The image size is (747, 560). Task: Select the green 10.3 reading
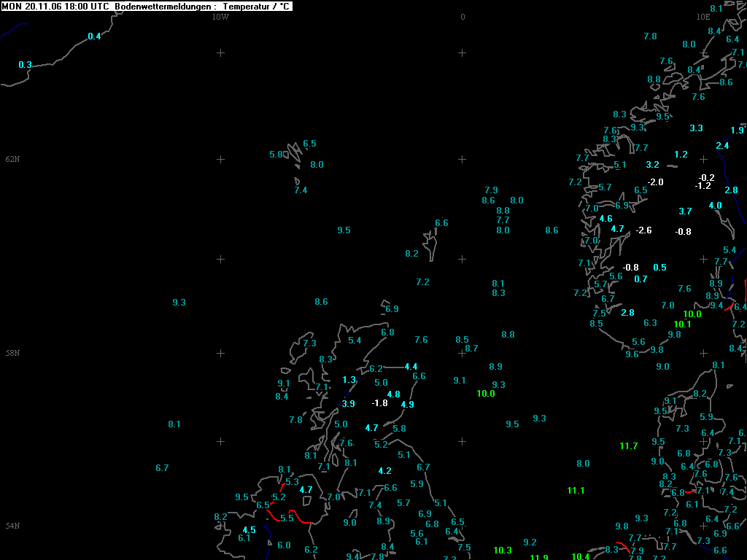(x=503, y=551)
